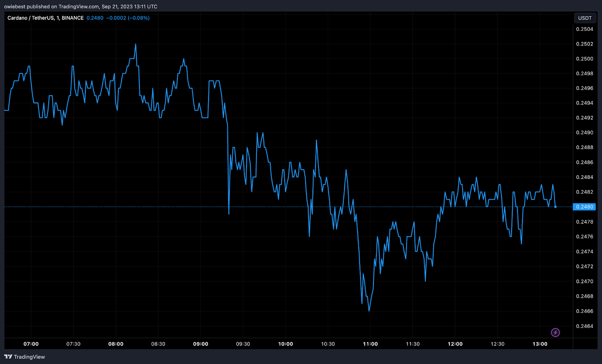Viewport: 602px width, 364px height.
Task: Click the 0.2502 price axis label
Action: click(585, 44)
